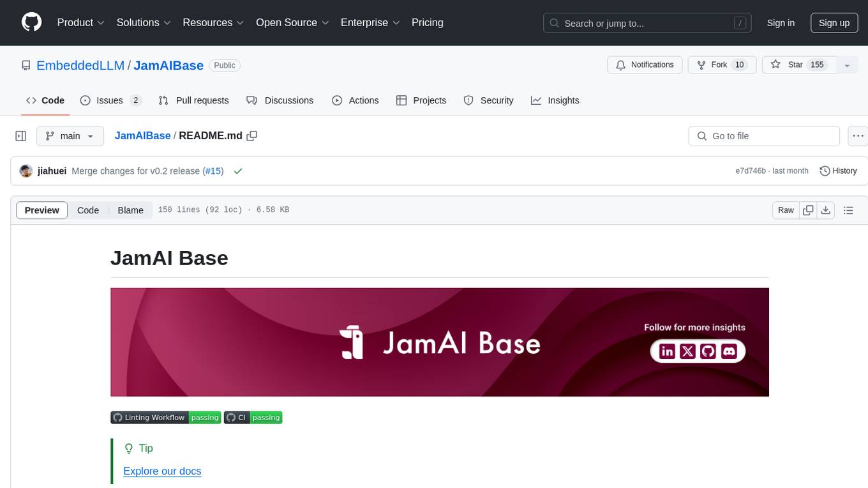The width and height of the screenshot is (868, 488).
Task: Expand the Enterprise menu
Action: point(370,22)
